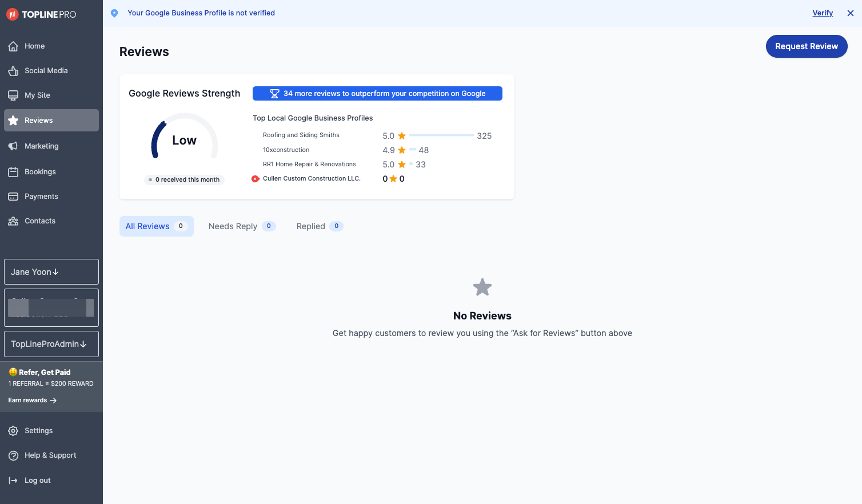The width and height of the screenshot is (862, 504).
Task: Open Social Media thumbs-up icon
Action: 13,71
